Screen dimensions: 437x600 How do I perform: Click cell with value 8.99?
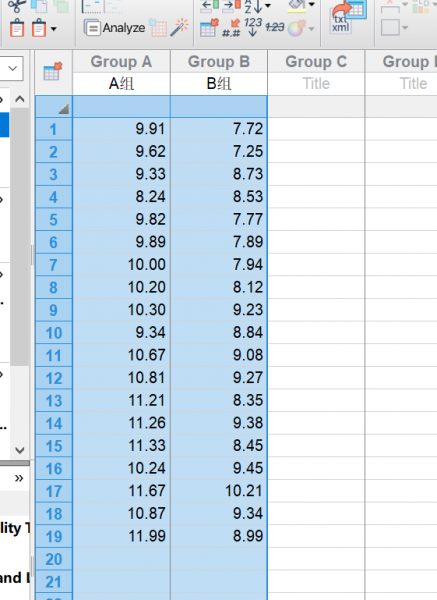(219, 536)
